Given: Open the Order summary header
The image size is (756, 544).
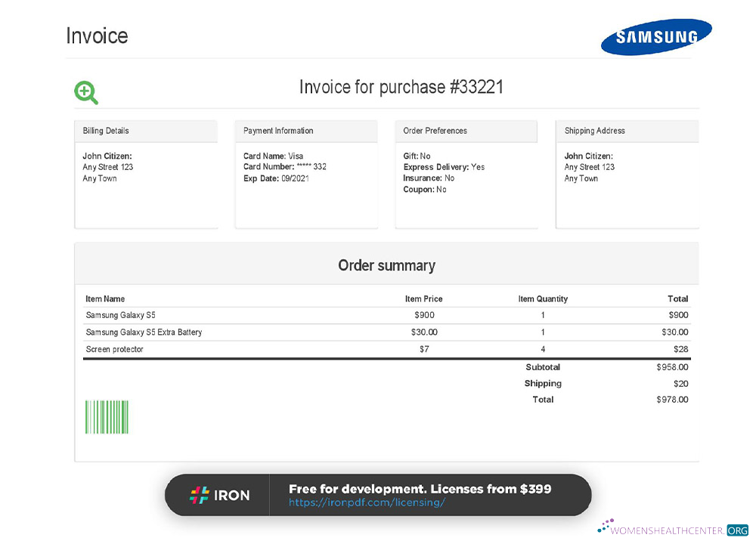Looking at the screenshot, I should (x=387, y=265).
